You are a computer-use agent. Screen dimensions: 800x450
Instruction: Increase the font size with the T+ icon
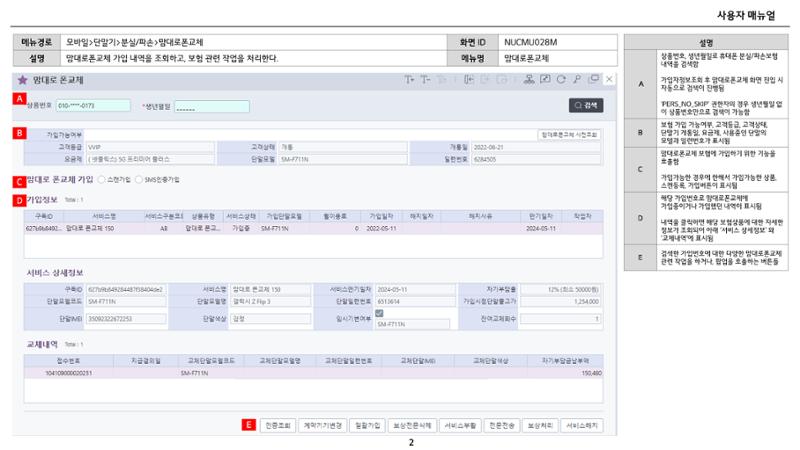(x=409, y=80)
